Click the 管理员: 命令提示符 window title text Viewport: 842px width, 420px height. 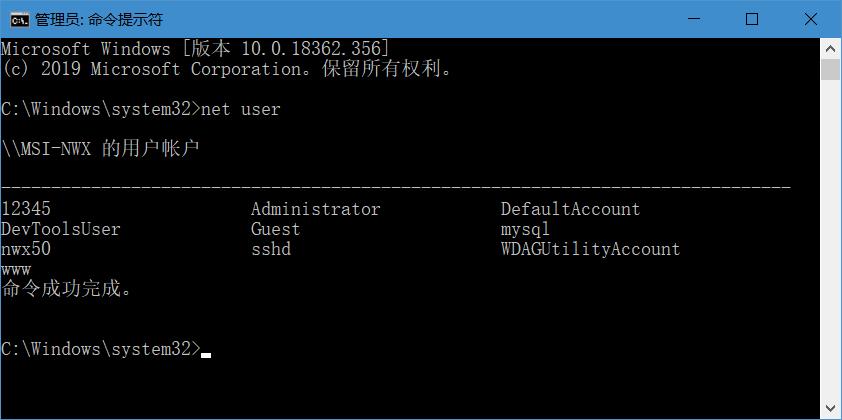[98, 19]
